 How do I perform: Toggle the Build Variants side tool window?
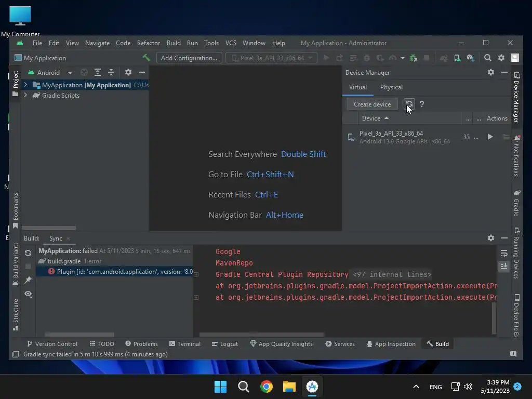coord(15,264)
